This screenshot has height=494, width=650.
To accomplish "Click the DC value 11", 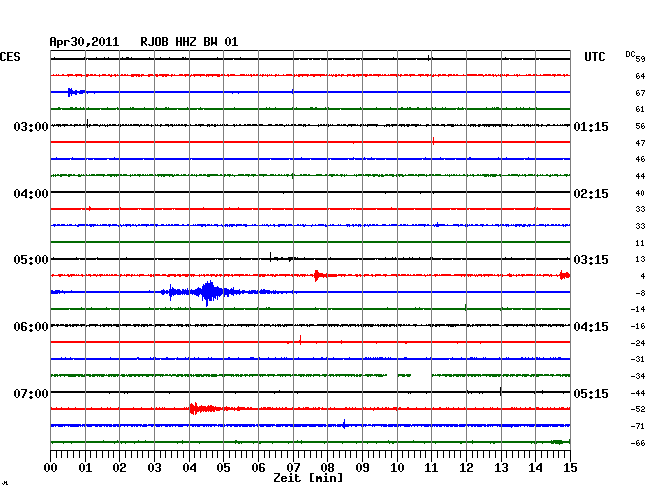I will click(640, 243).
